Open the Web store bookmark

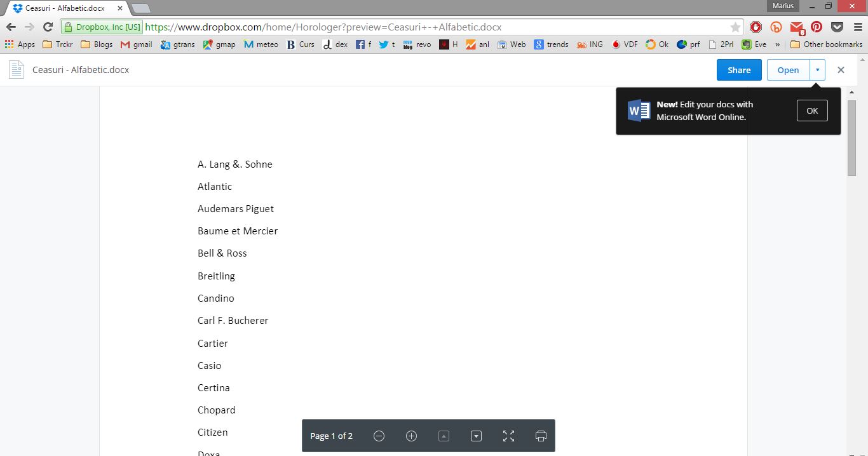click(512, 44)
